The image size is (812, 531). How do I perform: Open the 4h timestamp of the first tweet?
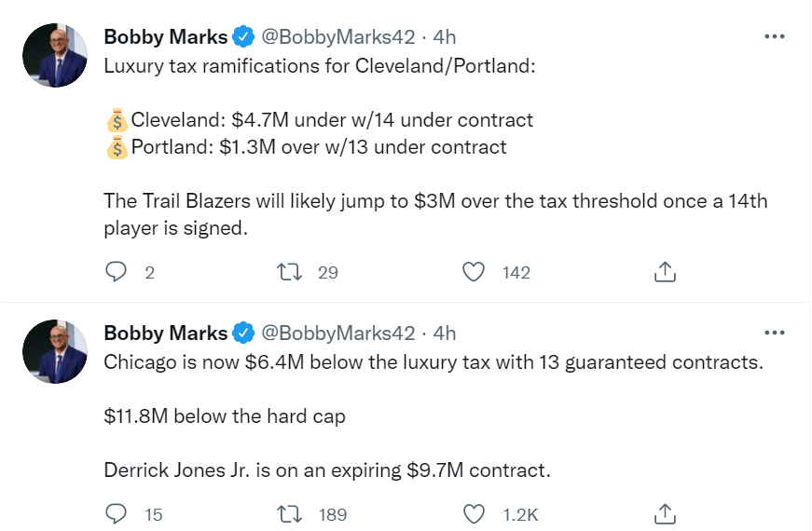(x=445, y=37)
